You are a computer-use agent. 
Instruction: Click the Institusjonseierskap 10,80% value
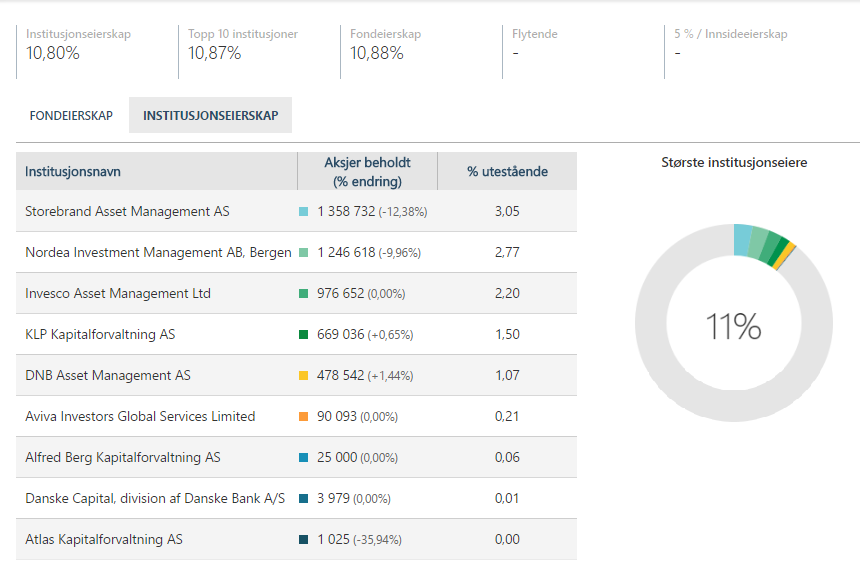53,53
